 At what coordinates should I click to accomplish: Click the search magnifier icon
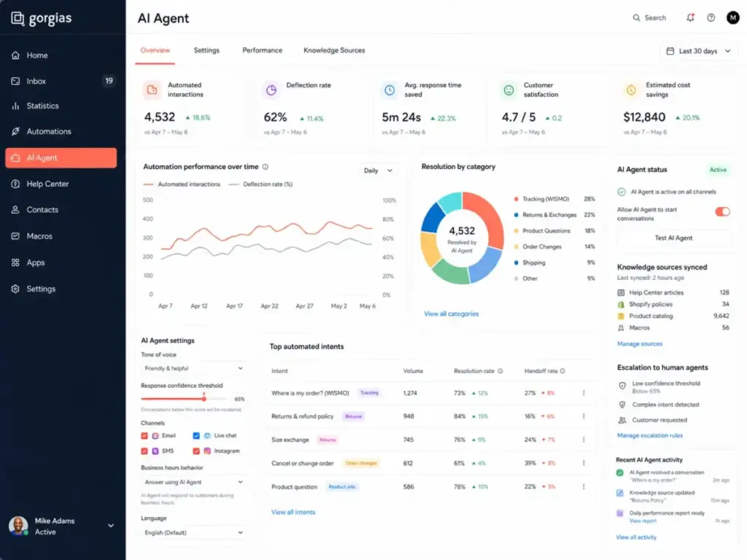pos(636,17)
